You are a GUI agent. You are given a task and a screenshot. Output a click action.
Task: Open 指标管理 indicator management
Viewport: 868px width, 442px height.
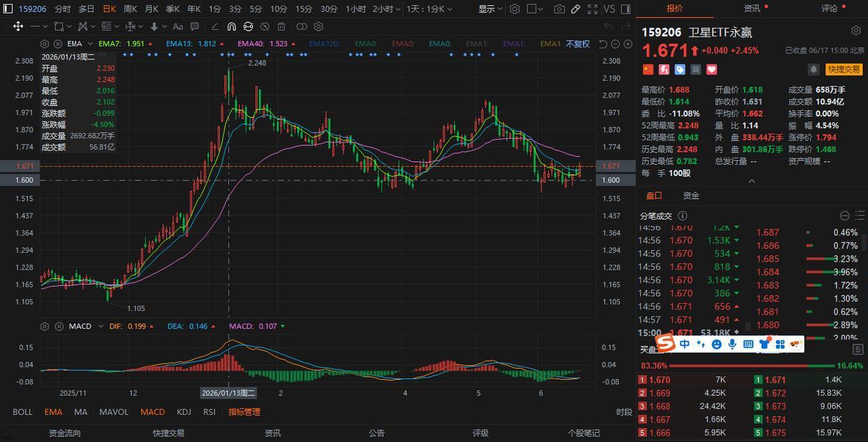[x=244, y=411]
